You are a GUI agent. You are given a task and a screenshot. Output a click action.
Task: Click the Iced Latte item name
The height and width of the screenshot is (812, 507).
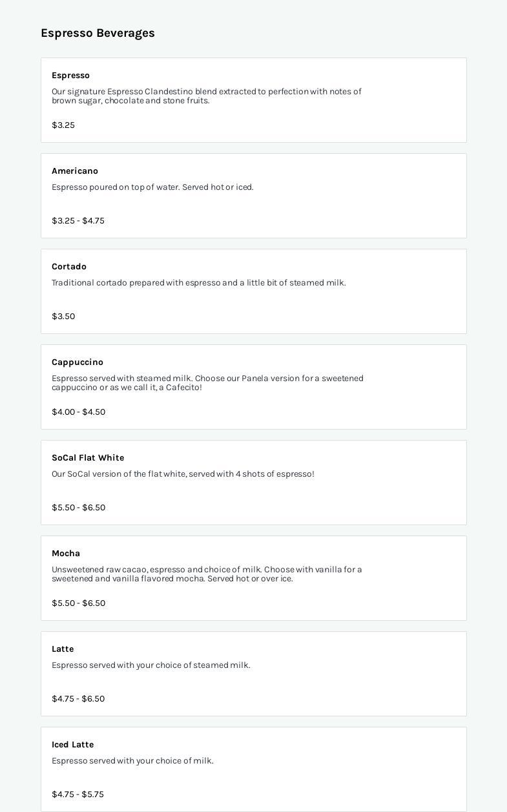point(72,745)
